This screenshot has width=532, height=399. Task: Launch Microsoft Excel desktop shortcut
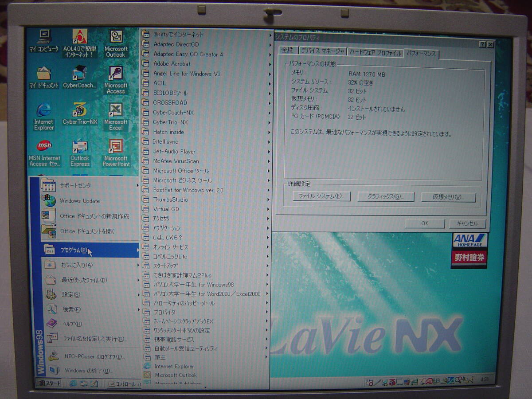point(116,117)
